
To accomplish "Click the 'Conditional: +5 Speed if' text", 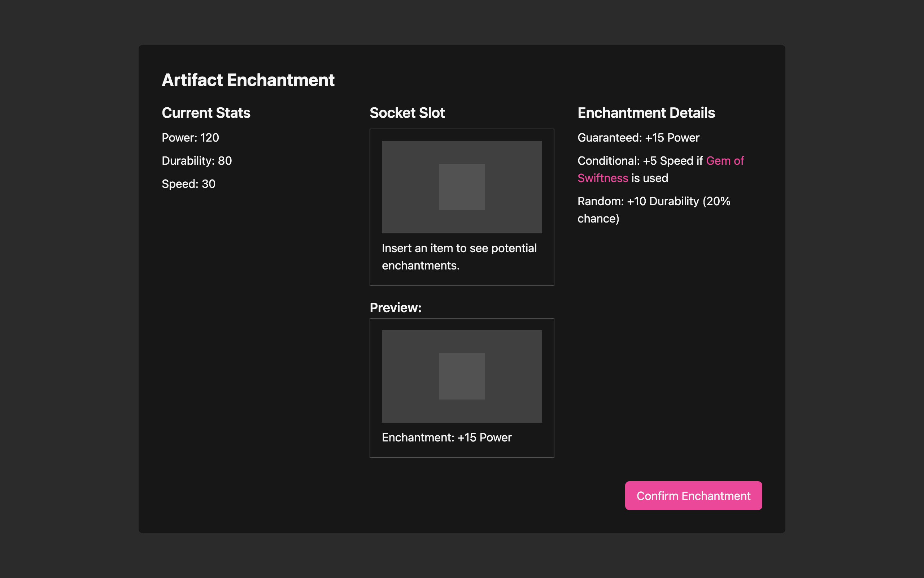I will point(640,160).
